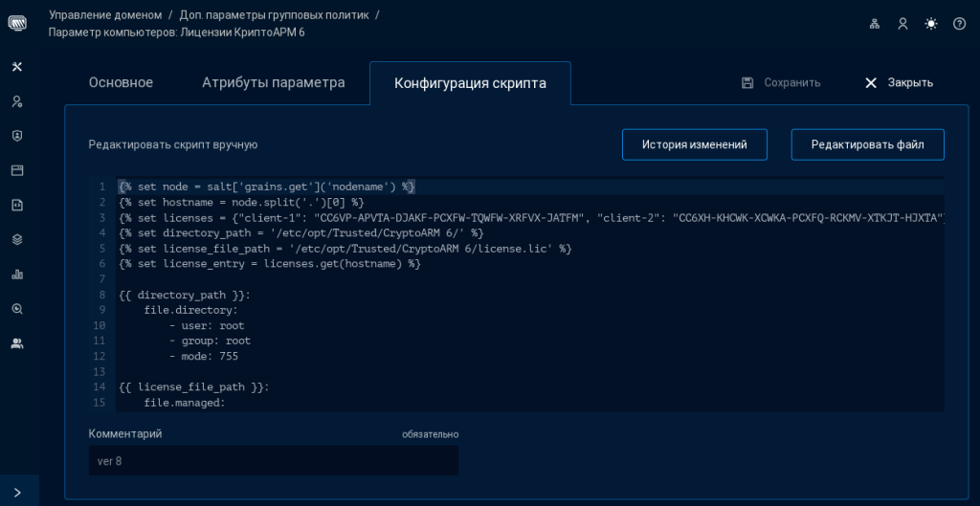Open the tools wrench section in sidebar
Viewport: 980px width, 506px height.
16,67
